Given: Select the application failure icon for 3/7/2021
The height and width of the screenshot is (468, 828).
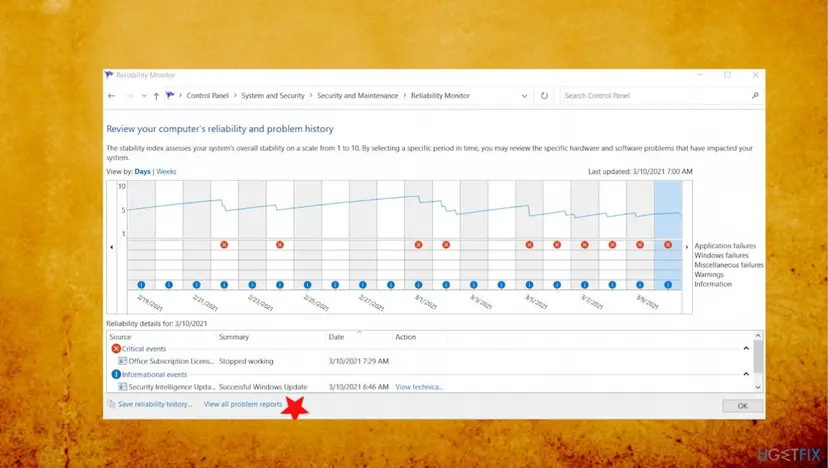Looking at the screenshot, I should pyautogui.click(x=585, y=245).
